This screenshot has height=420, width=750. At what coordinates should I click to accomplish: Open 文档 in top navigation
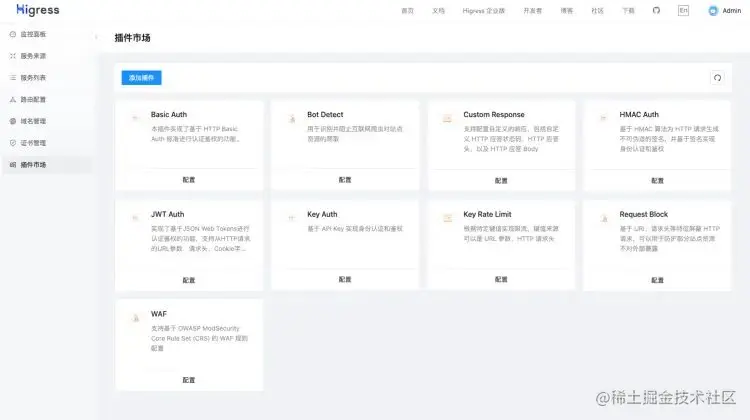pyautogui.click(x=438, y=11)
